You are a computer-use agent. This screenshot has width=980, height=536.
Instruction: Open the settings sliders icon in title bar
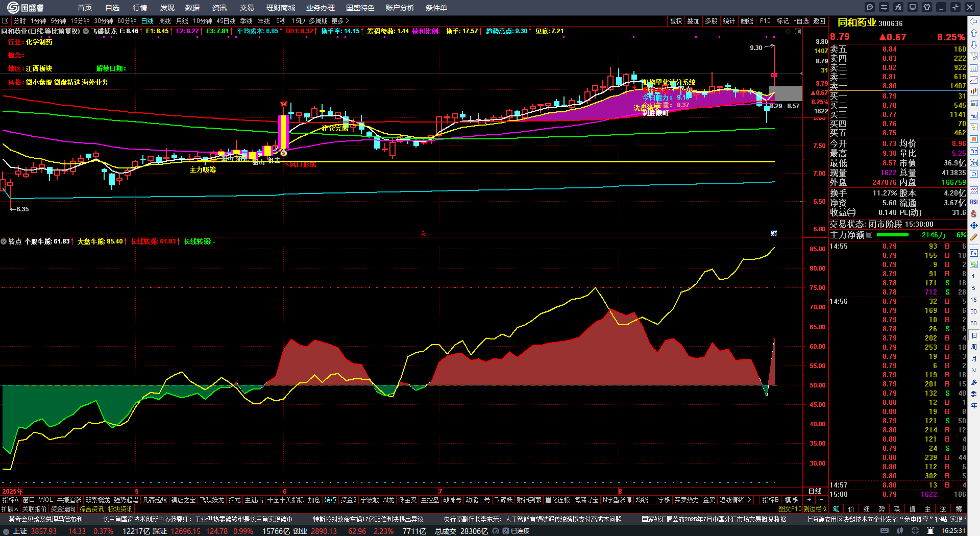[x=884, y=7]
